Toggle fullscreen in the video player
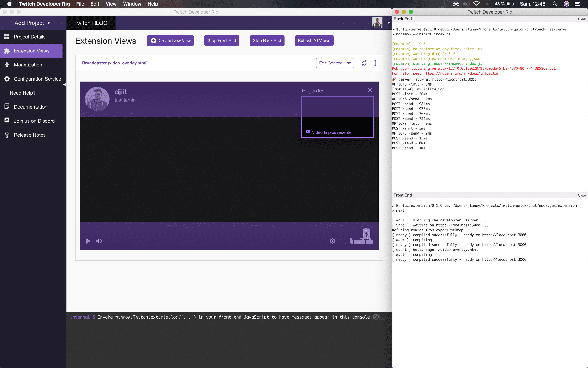The height and width of the screenshot is (368, 588). 343,241
